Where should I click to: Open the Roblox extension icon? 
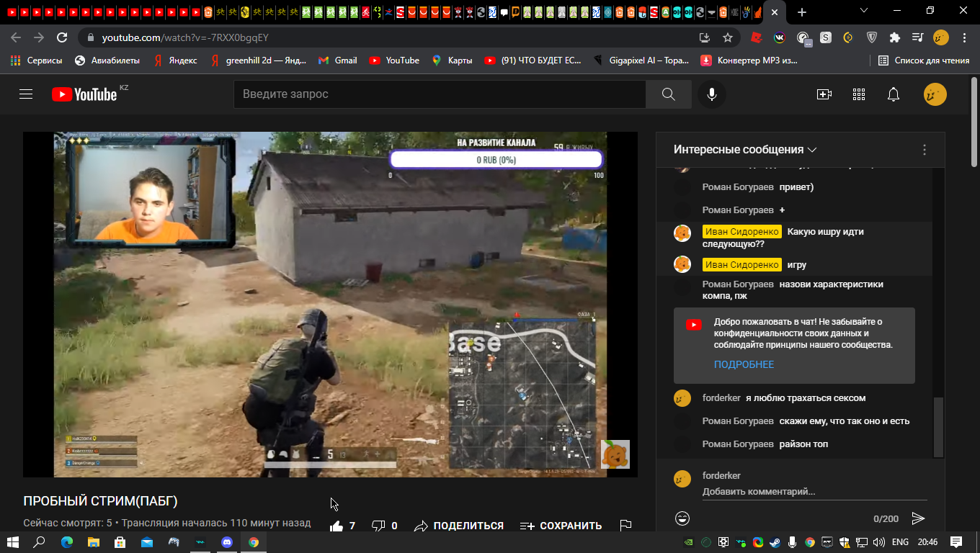tap(757, 37)
